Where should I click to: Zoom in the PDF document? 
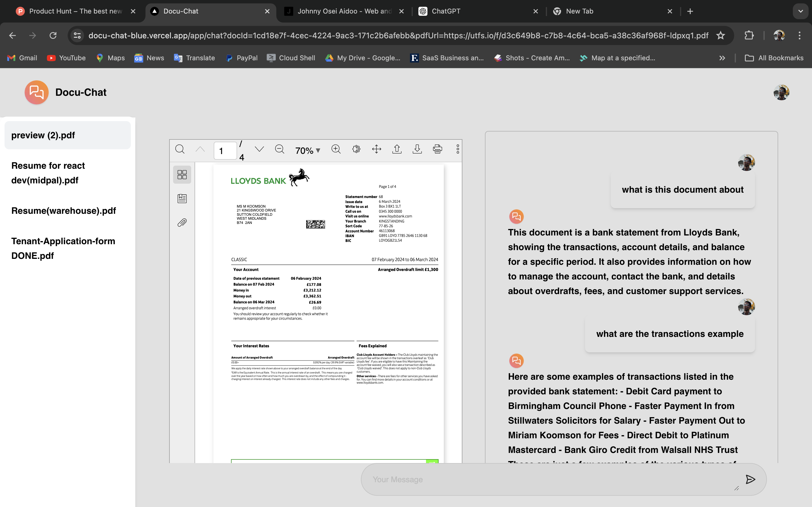point(336,149)
